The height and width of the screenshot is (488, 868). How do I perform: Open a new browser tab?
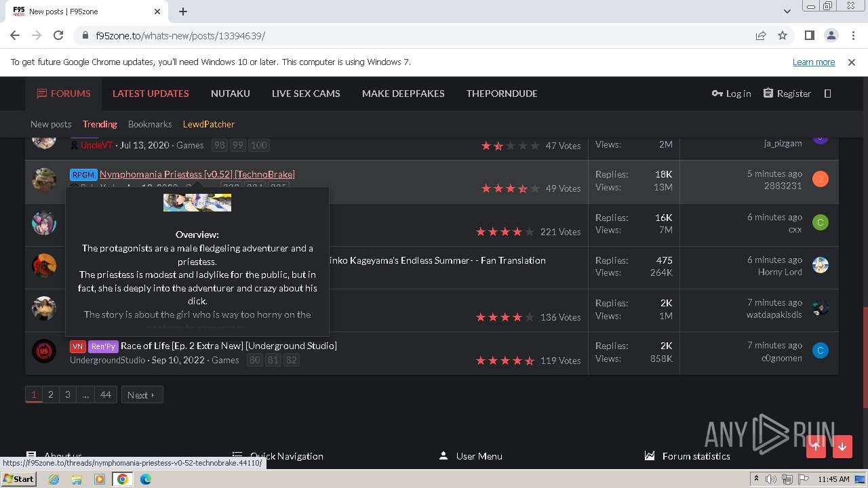(x=183, y=12)
